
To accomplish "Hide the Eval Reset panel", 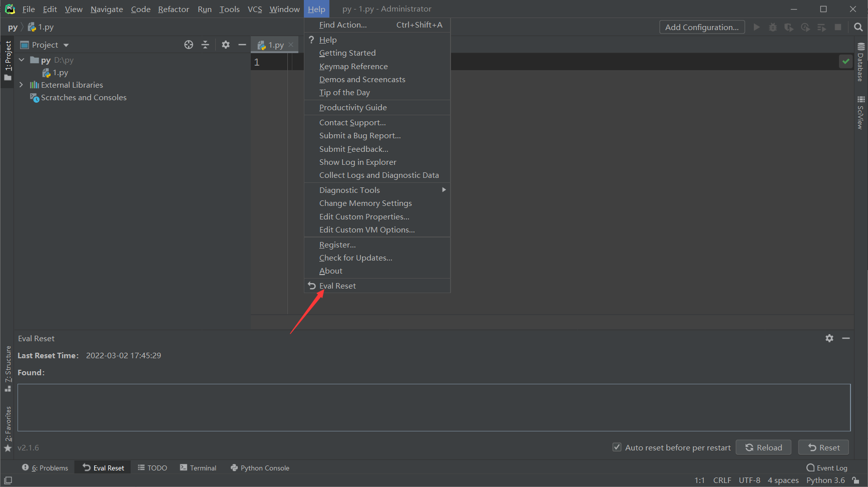I will click(x=846, y=338).
